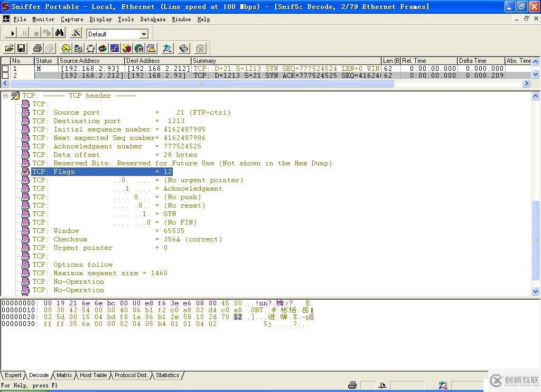Switch to the Expert tab

click(x=13, y=375)
